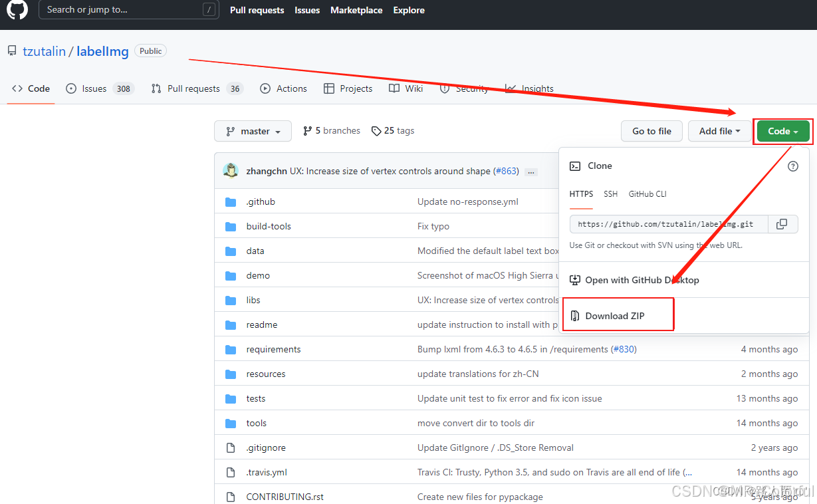Click 'Create new files for pypackage' message
This screenshot has height=504, width=817.
(480, 497)
